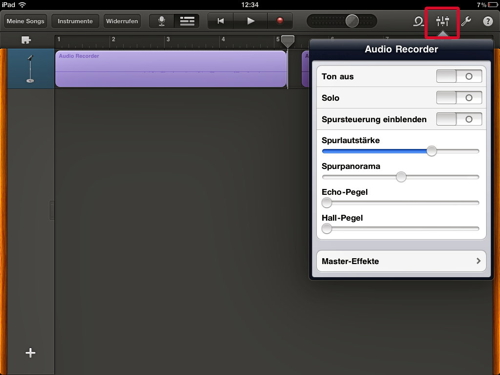This screenshot has height=375, width=500.
Task: Set Spurlautstärke slider position
Action: 431,151
